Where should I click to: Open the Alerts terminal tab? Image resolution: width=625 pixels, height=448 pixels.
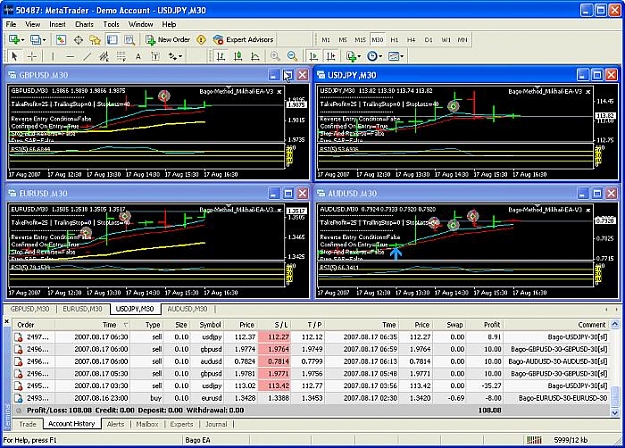[x=115, y=424]
